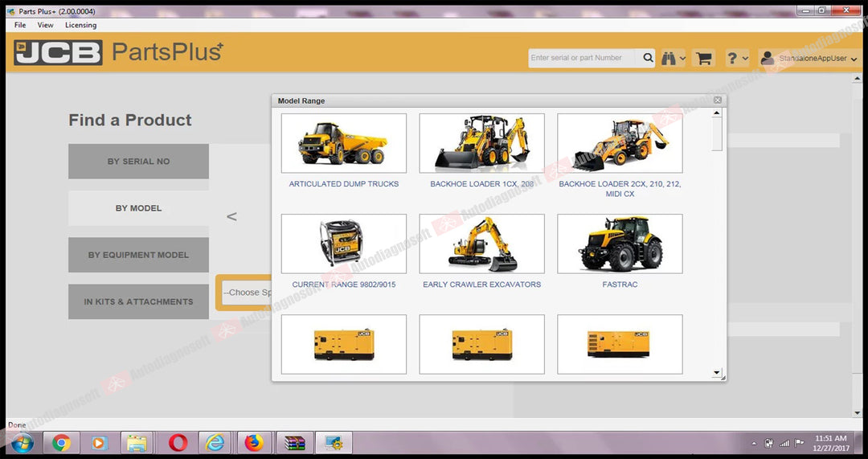Image resolution: width=868 pixels, height=459 pixels.
Task: Click the Model Range list scroll up arrow
Action: tap(717, 113)
